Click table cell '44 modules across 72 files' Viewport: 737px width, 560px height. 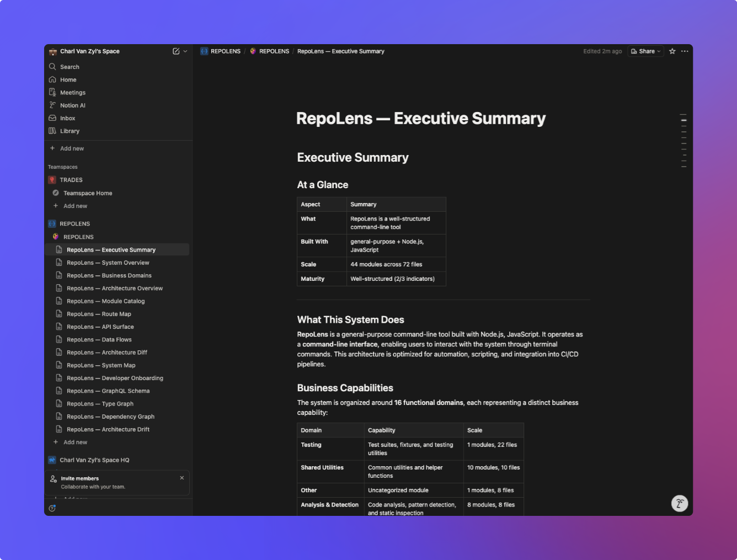coord(396,264)
